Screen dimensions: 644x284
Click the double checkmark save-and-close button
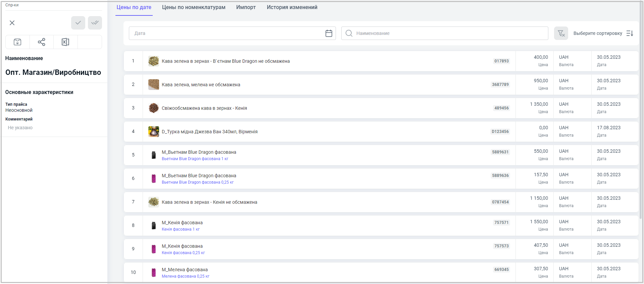[95, 23]
